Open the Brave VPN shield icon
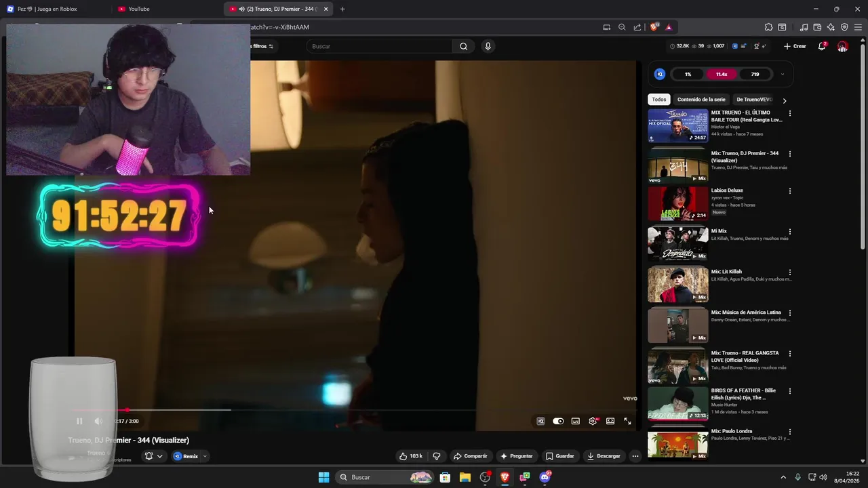Viewport: 868px width, 488px height. pos(844,27)
